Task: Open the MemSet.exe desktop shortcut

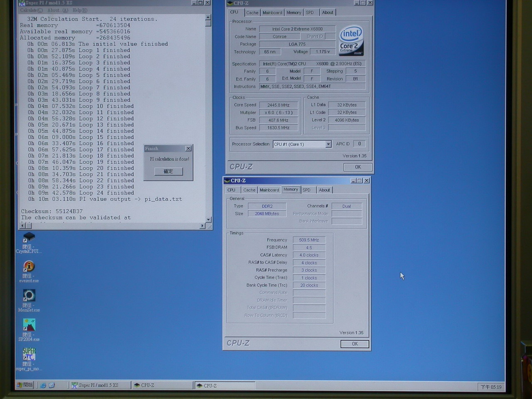Action: point(29,301)
